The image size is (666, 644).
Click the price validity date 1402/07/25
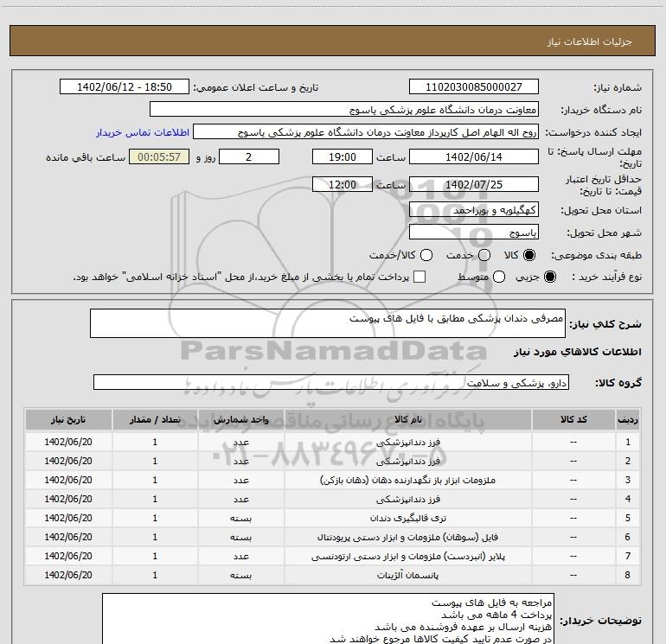(x=473, y=185)
